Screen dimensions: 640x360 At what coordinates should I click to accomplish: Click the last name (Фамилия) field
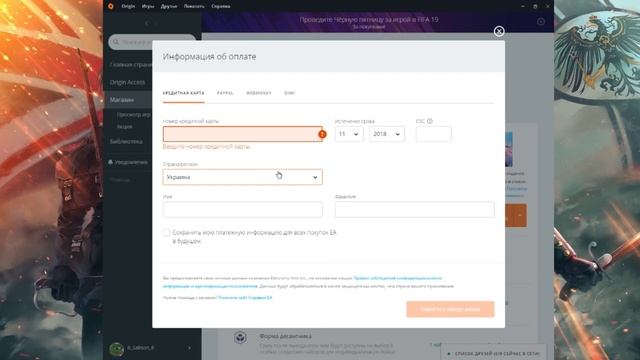click(x=414, y=209)
